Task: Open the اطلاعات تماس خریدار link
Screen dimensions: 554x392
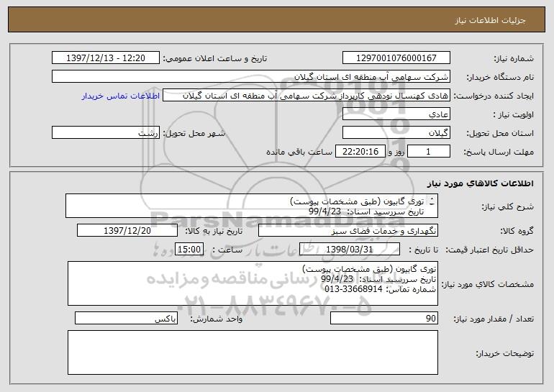Action: 120,96
